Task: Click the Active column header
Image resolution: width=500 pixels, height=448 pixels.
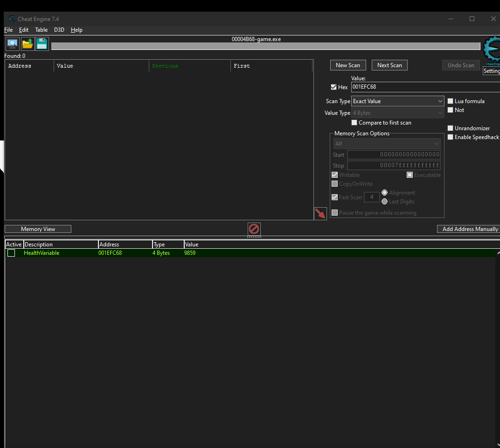Action: (14, 245)
